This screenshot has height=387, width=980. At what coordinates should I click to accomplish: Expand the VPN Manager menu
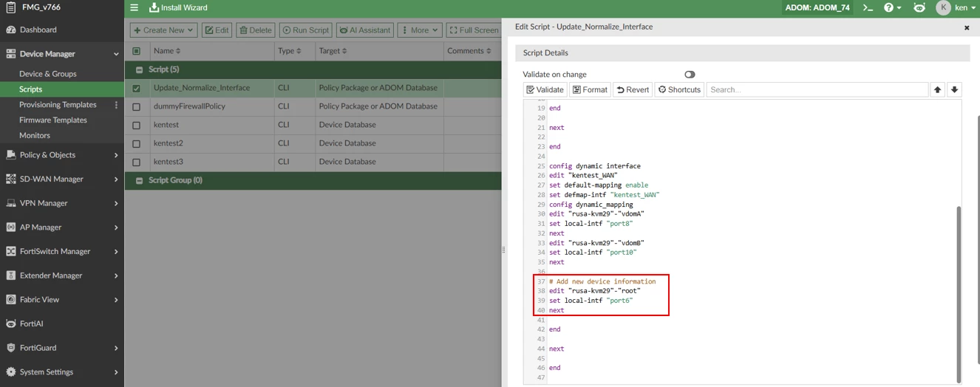[116, 203]
